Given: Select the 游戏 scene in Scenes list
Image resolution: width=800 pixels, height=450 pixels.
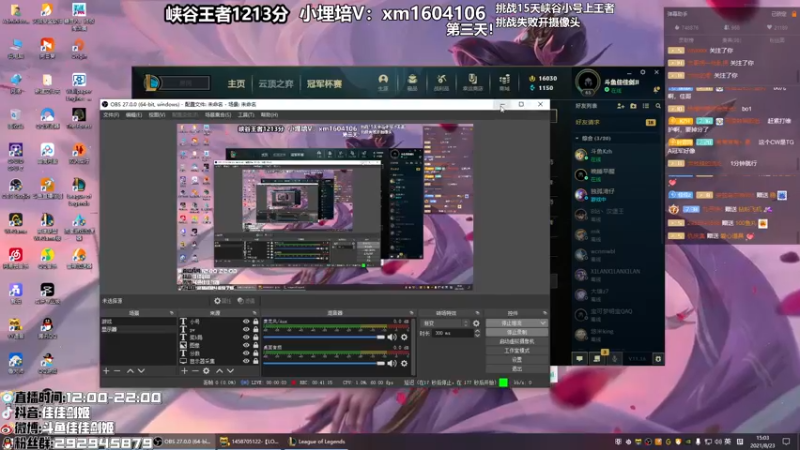Looking at the screenshot, I should click(138, 322).
